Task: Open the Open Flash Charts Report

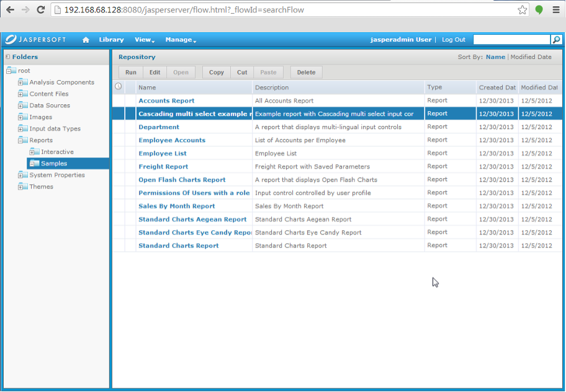Action: click(x=182, y=180)
